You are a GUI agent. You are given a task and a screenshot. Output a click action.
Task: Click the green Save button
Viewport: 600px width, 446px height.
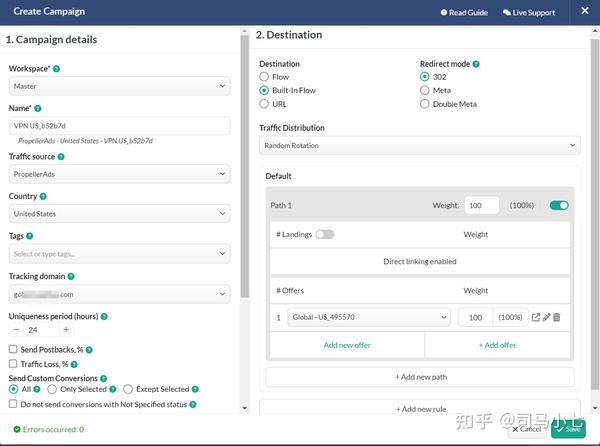(568, 429)
